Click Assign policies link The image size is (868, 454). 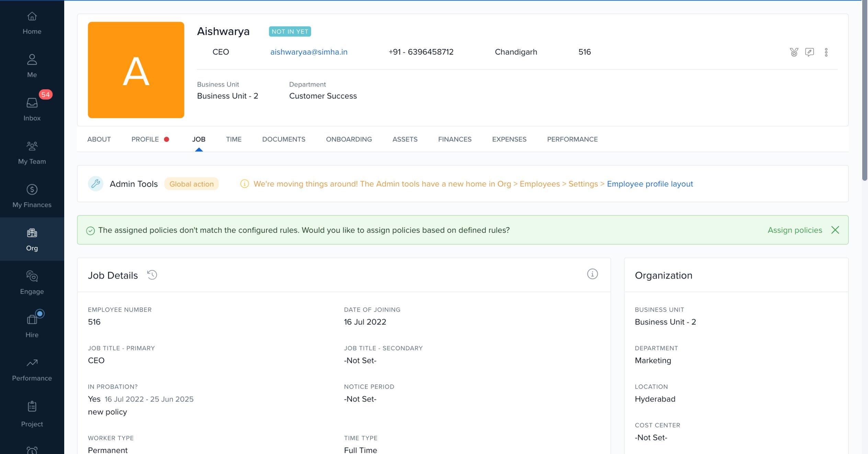click(795, 230)
